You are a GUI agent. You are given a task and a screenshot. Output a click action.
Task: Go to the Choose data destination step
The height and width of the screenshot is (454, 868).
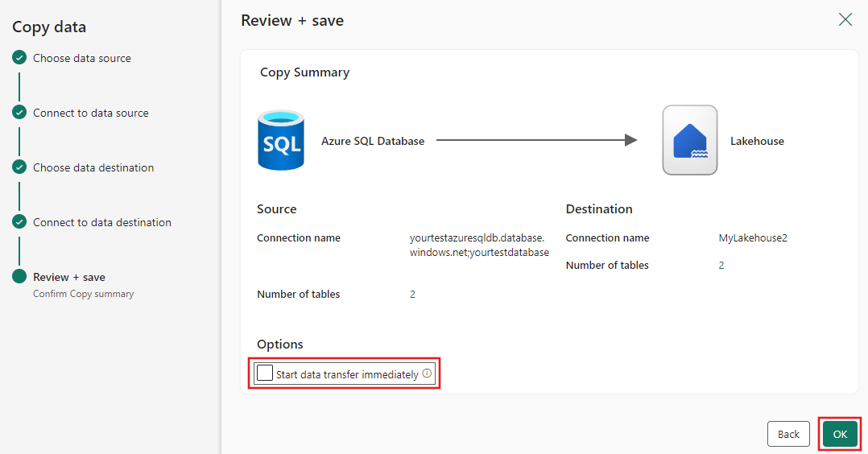(x=93, y=167)
